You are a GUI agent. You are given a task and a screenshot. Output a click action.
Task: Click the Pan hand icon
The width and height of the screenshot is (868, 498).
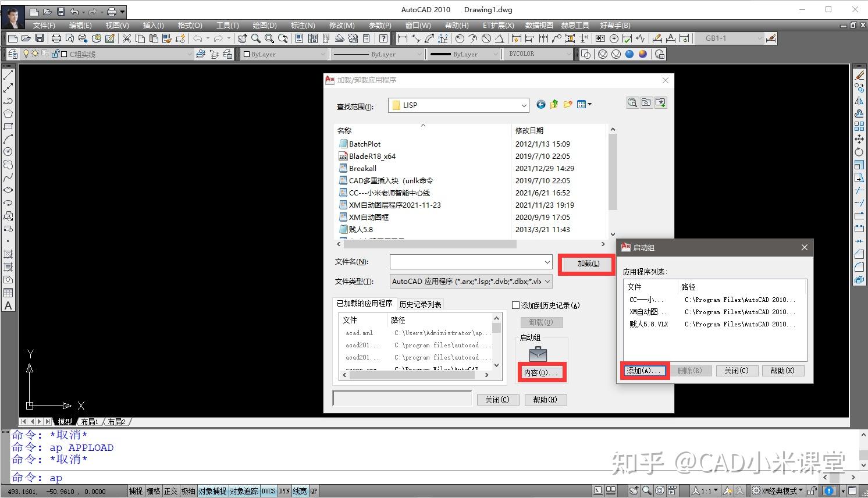(242, 38)
